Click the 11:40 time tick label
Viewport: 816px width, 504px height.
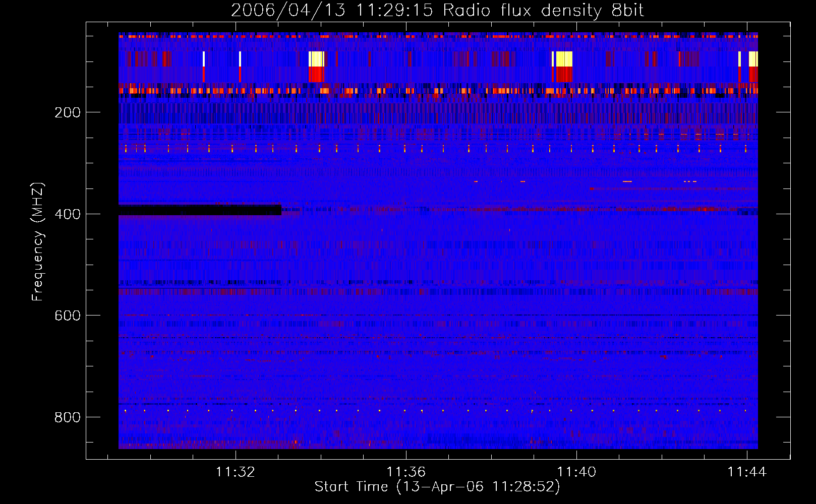point(576,472)
